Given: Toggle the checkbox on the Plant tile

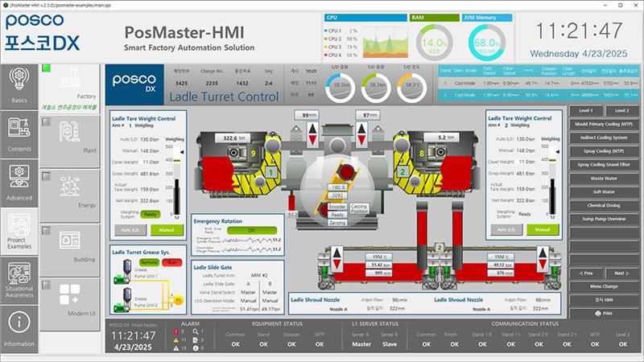Looking at the screenshot, I should click(x=47, y=122).
